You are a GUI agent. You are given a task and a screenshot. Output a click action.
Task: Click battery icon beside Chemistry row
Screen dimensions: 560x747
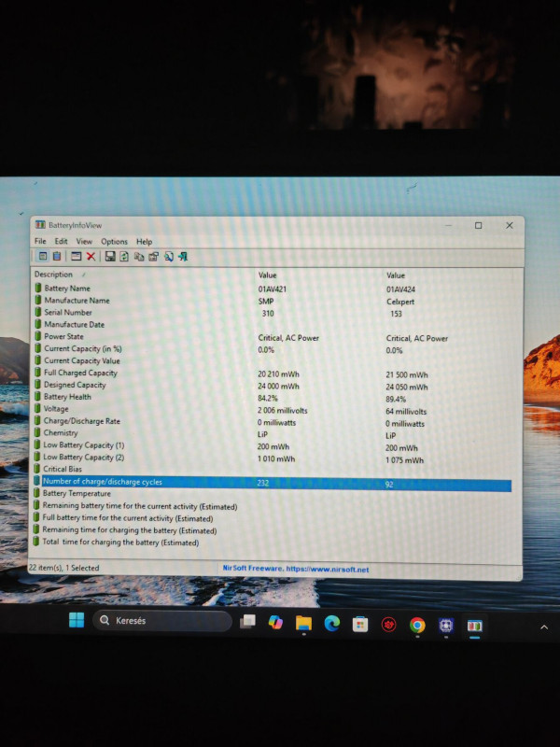[x=37, y=432]
